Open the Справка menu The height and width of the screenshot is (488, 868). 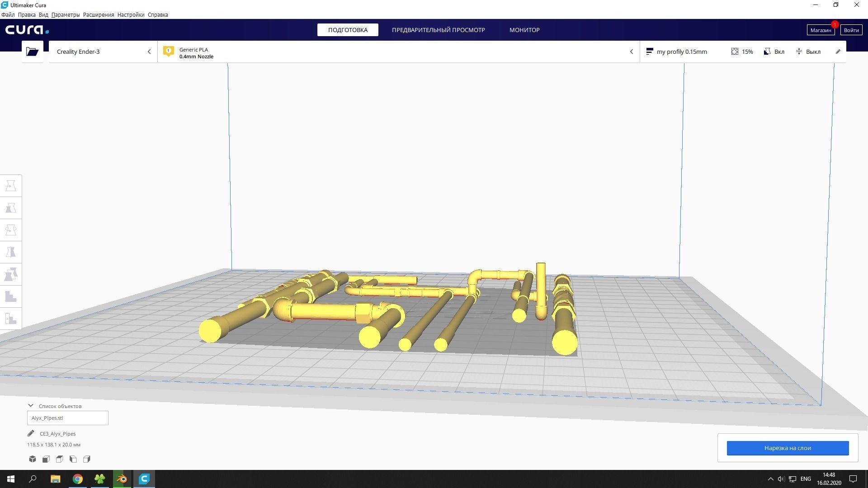[x=158, y=14]
